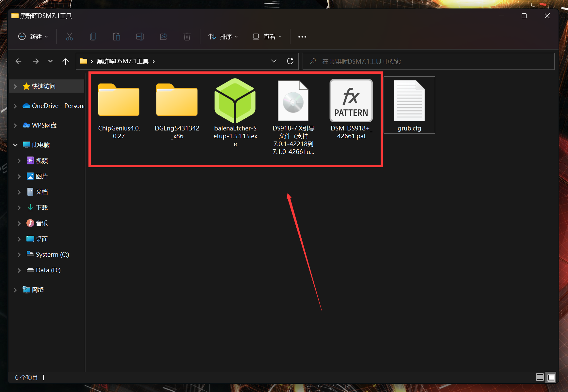568x392 pixels.
Task: Click the Delete trash can icon
Action: tap(187, 37)
